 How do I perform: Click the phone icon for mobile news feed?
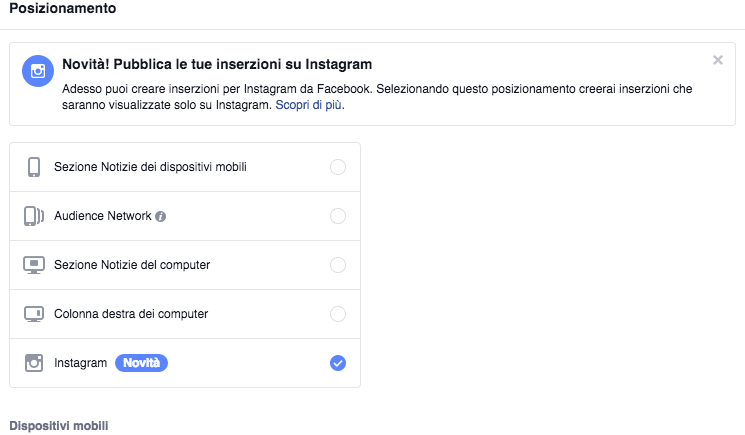pyautogui.click(x=34, y=167)
